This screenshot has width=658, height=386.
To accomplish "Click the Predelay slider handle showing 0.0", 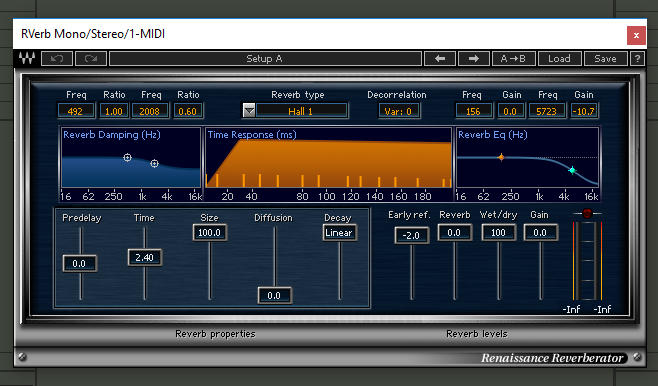I will click(80, 263).
